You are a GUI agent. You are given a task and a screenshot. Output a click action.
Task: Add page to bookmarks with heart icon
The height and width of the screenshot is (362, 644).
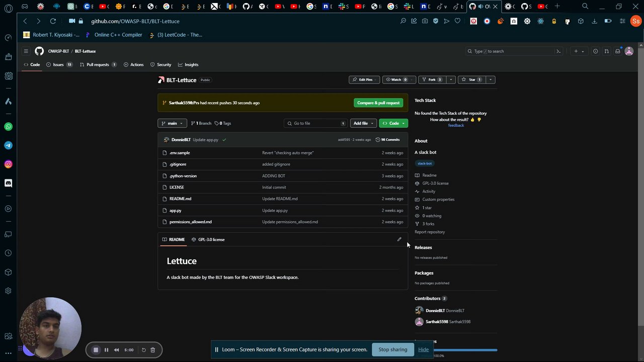pos(457,21)
